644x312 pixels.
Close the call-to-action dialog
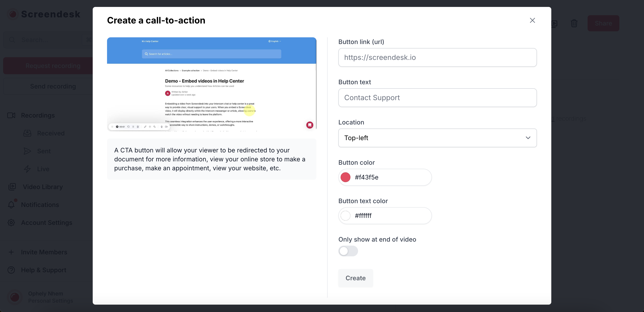click(532, 21)
